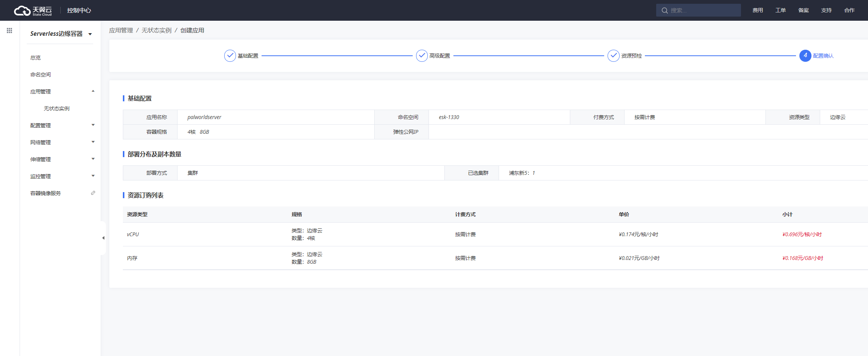The height and width of the screenshot is (356, 868).
Task: Click the memory quantity 数量: 8GB
Action: [304, 262]
